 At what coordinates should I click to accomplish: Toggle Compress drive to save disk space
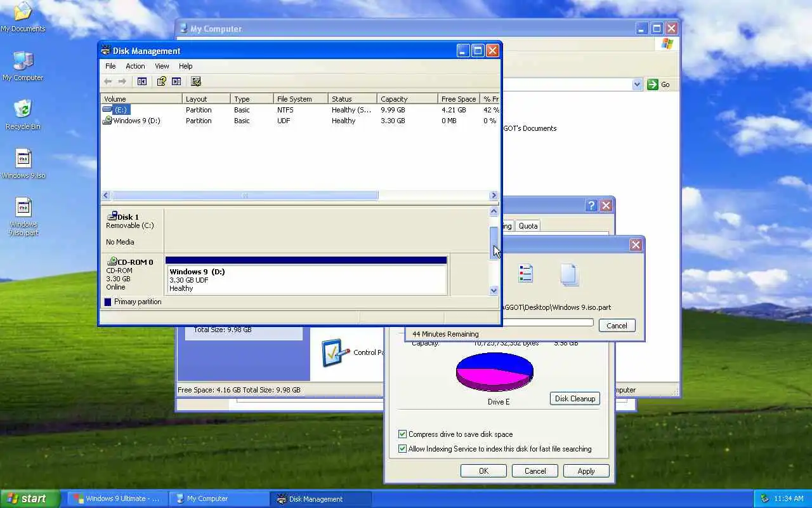click(x=402, y=434)
